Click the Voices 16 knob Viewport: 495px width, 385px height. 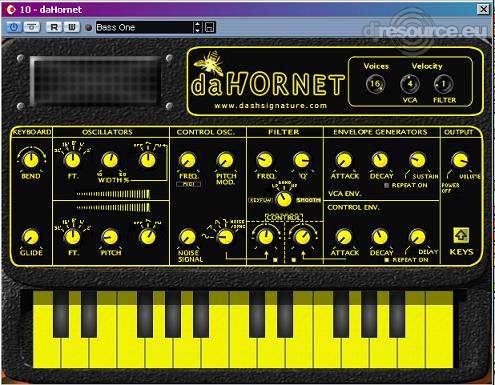click(x=375, y=84)
